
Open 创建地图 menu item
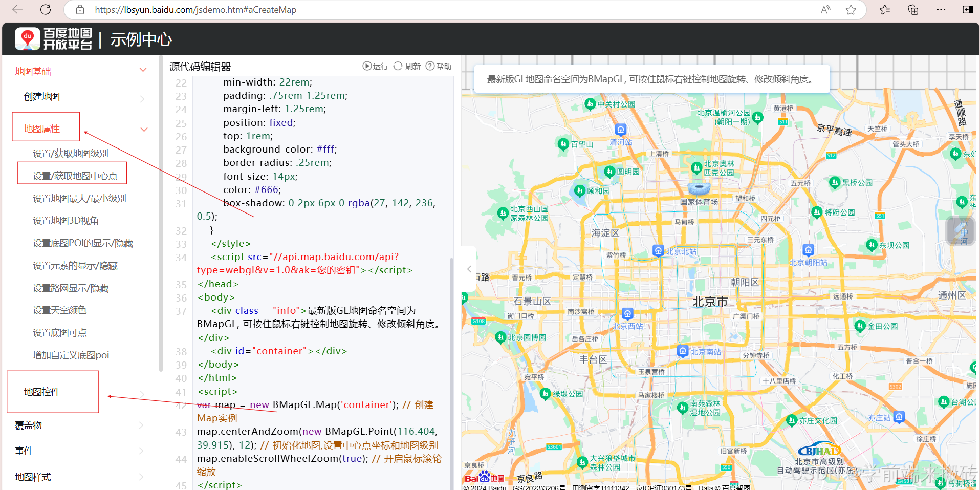pyautogui.click(x=42, y=96)
